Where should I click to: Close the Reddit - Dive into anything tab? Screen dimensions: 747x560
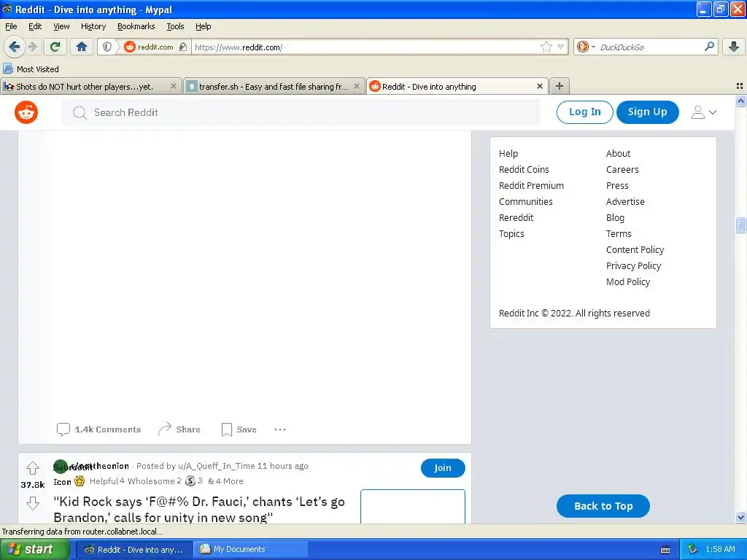[539, 86]
